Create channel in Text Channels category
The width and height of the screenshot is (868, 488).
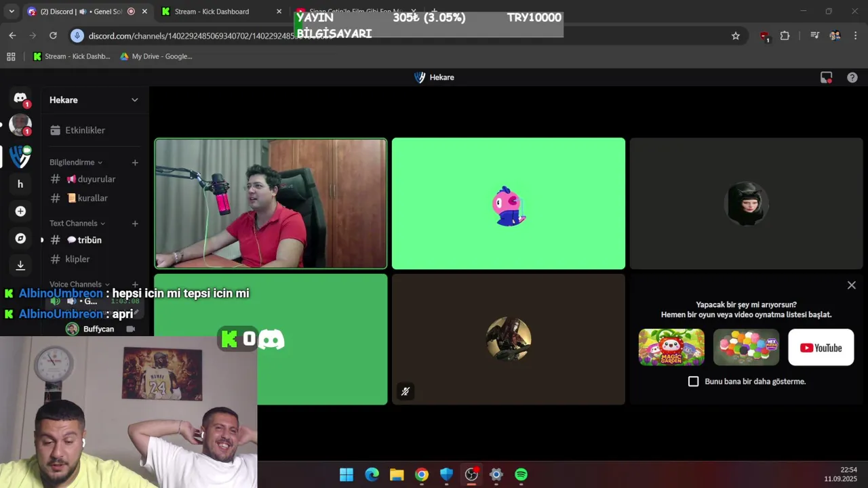(135, 224)
